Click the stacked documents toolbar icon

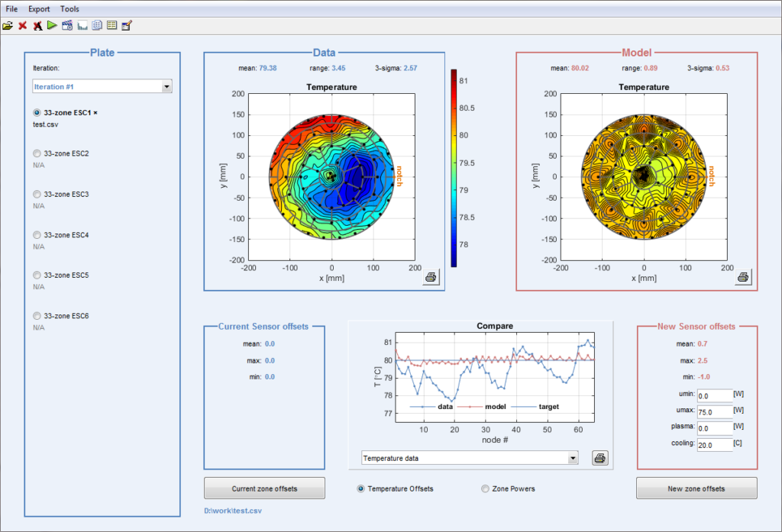pos(97,25)
